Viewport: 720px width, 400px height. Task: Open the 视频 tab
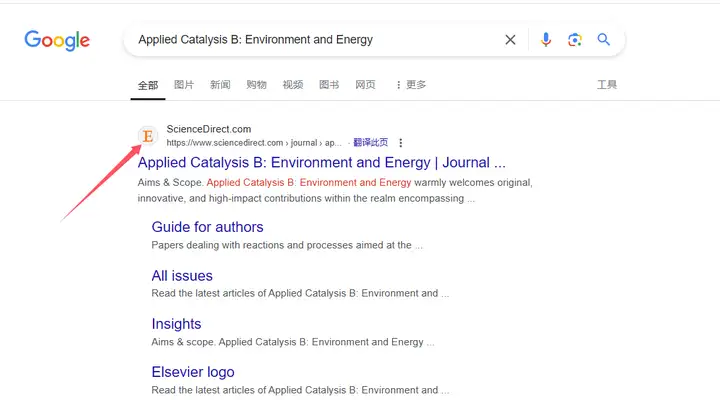click(293, 85)
